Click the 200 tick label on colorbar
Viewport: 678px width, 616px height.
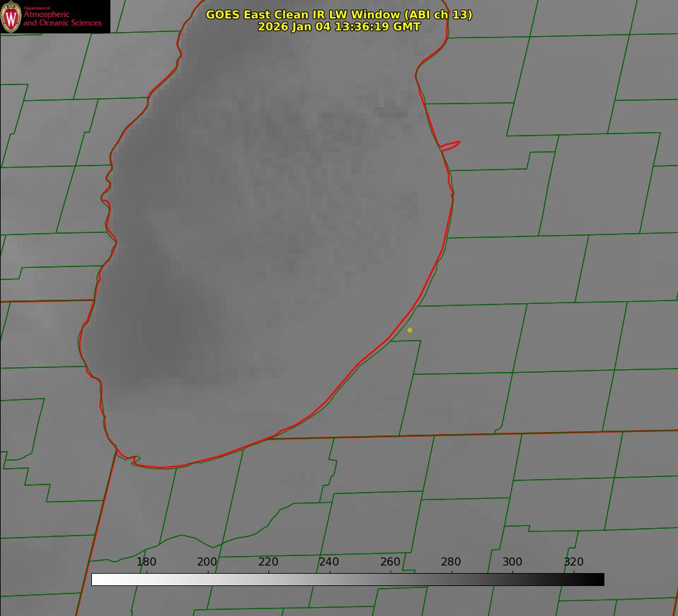pyautogui.click(x=207, y=562)
